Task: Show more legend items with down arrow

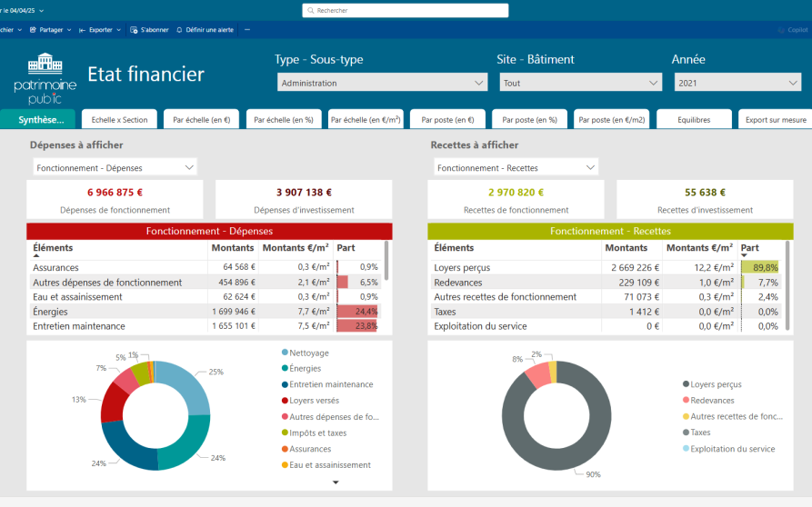Action: (336, 482)
